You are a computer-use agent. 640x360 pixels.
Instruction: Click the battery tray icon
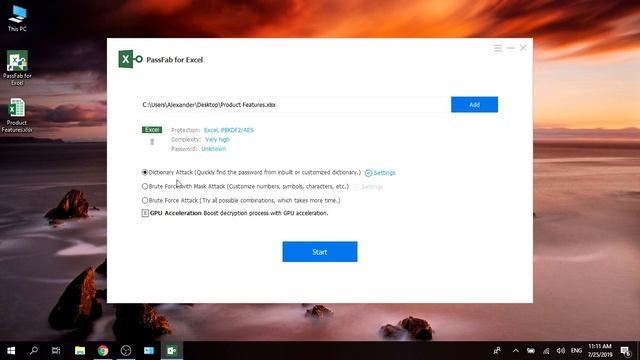coord(531,351)
